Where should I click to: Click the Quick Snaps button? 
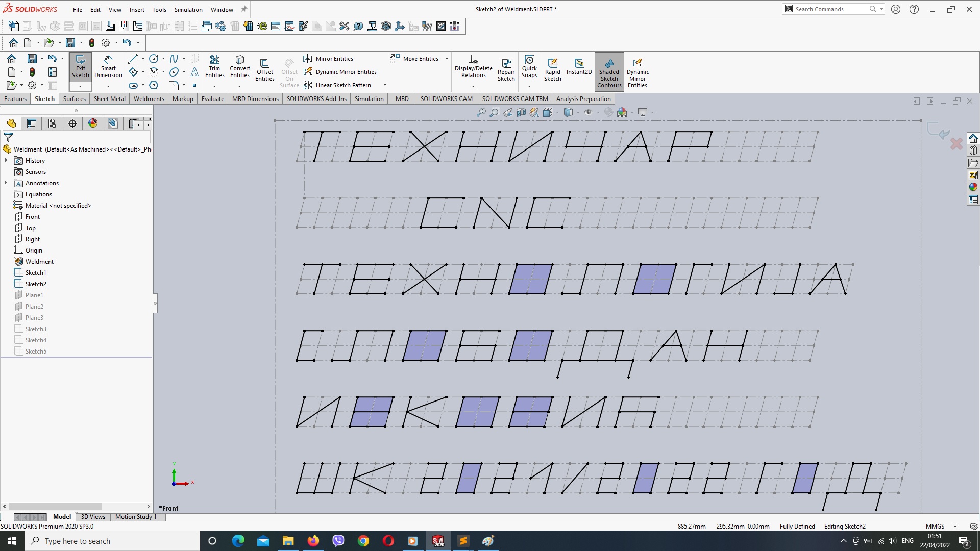coord(529,67)
